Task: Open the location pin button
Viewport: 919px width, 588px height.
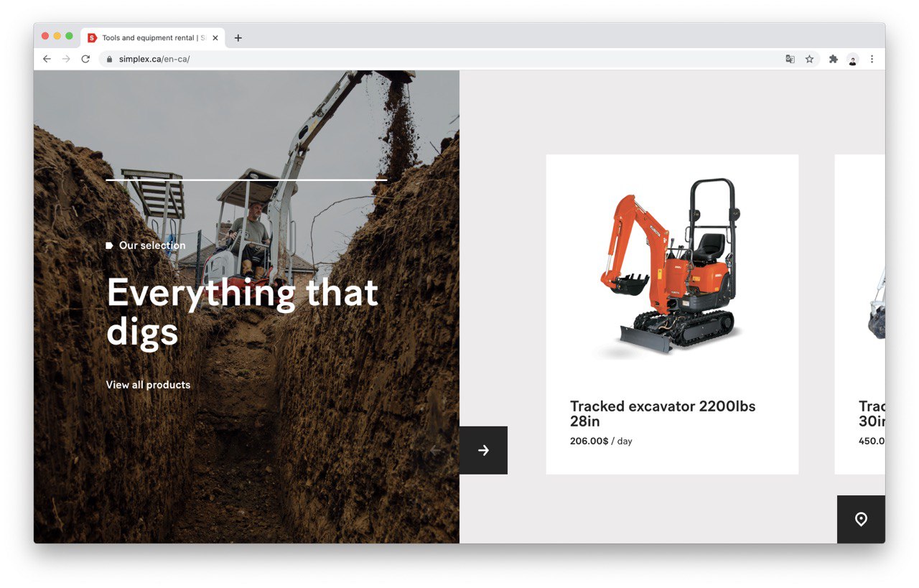Action: pyautogui.click(x=861, y=519)
